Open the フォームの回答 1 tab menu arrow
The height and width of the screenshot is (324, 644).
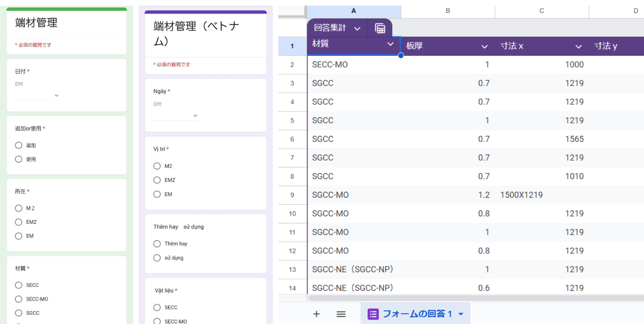(461, 314)
